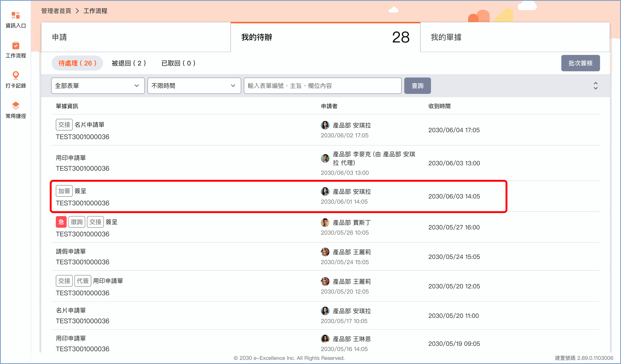
Task: Click the 急 urgent tag icon
Action: coord(61,222)
